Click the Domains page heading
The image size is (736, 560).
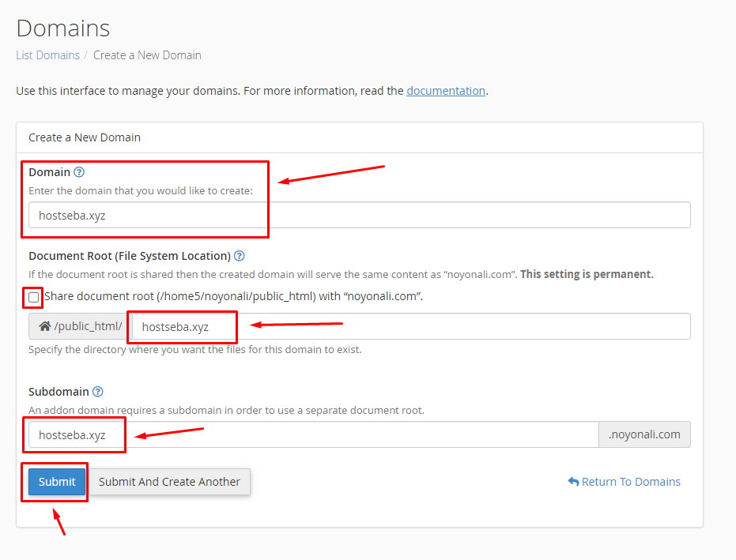[63, 28]
